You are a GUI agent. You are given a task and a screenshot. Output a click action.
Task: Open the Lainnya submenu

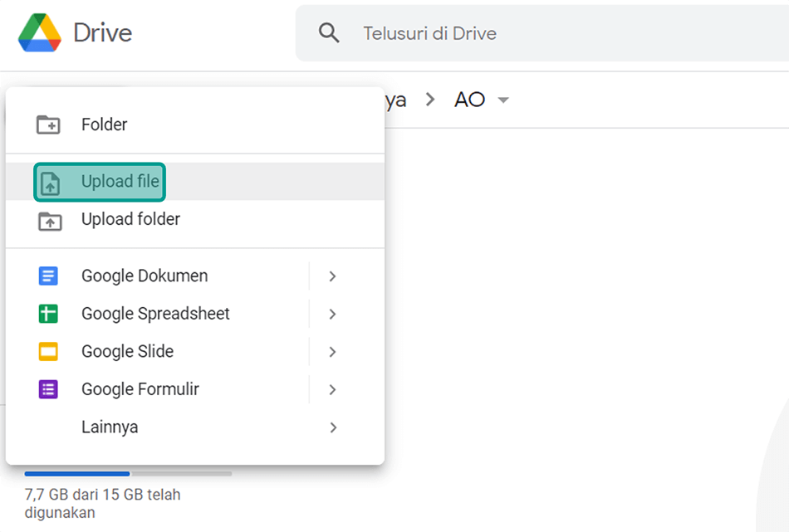click(x=195, y=427)
